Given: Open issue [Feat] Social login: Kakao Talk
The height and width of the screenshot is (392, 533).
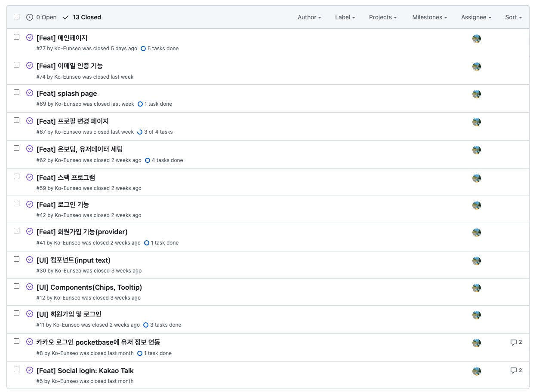Looking at the screenshot, I should (85, 371).
